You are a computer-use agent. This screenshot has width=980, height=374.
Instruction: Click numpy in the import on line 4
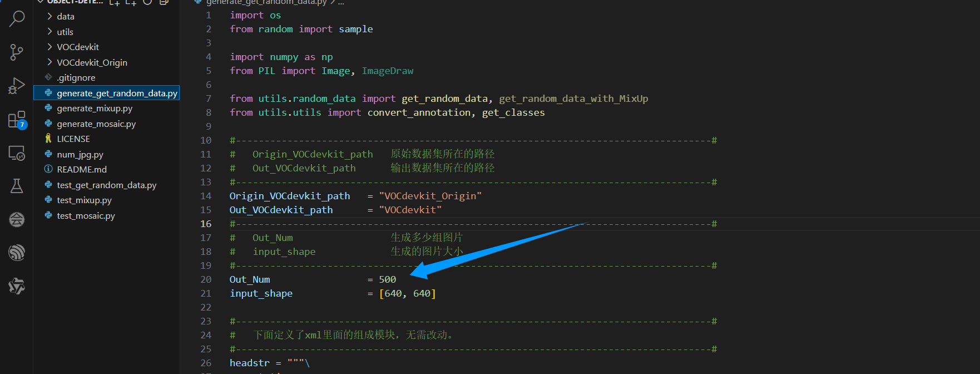[284, 57]
